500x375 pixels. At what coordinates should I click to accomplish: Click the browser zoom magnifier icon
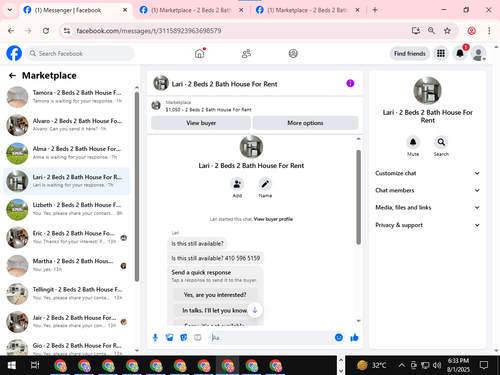click(x=431, y=31)
